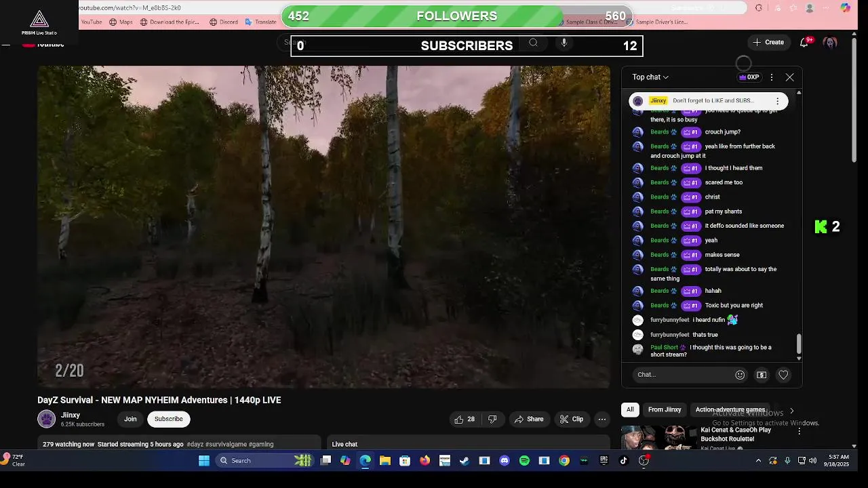Image resolution: width=868 pixels, height=488 pixels.
Task: Send a heart reaction in chat
Action: tap(783, 375)
